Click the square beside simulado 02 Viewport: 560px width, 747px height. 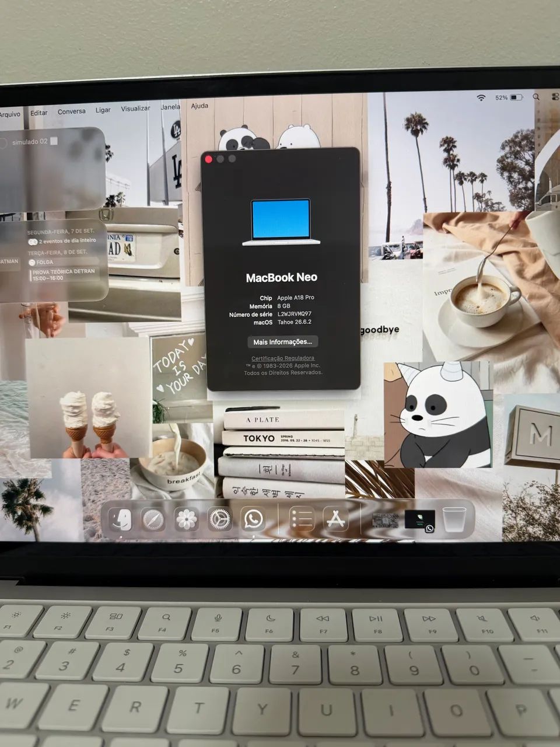coord(54,141)
